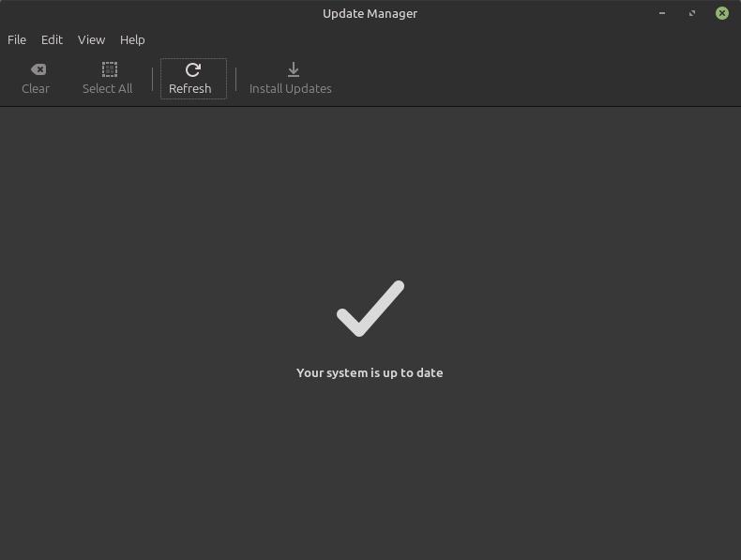This screenshot has width=741, height=560.
Task: Open the Help menu
Action: click(132, 39)
